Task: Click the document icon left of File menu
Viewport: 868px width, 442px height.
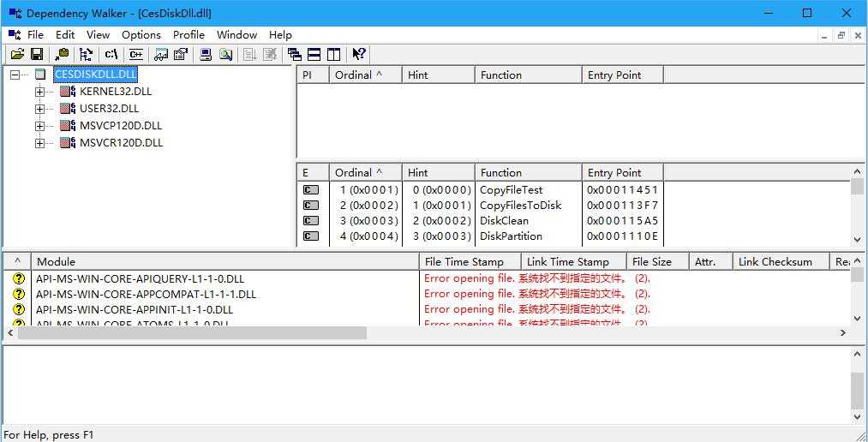Action: point(15,35)
